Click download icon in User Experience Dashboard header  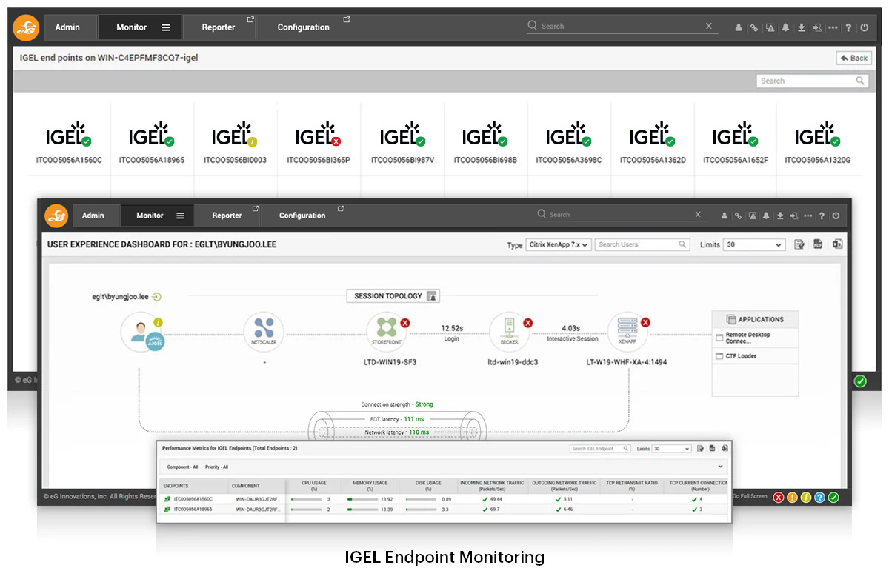point(780,216)
